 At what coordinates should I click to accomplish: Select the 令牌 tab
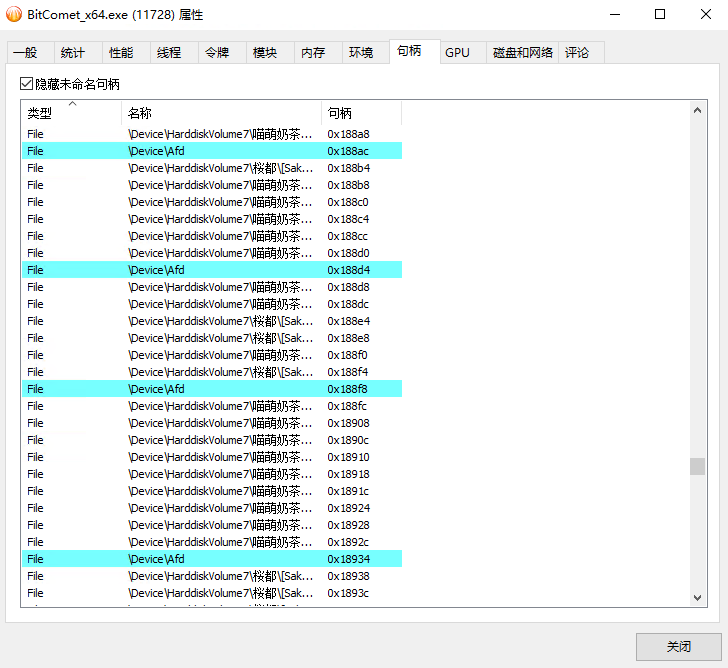click(217, 53)
